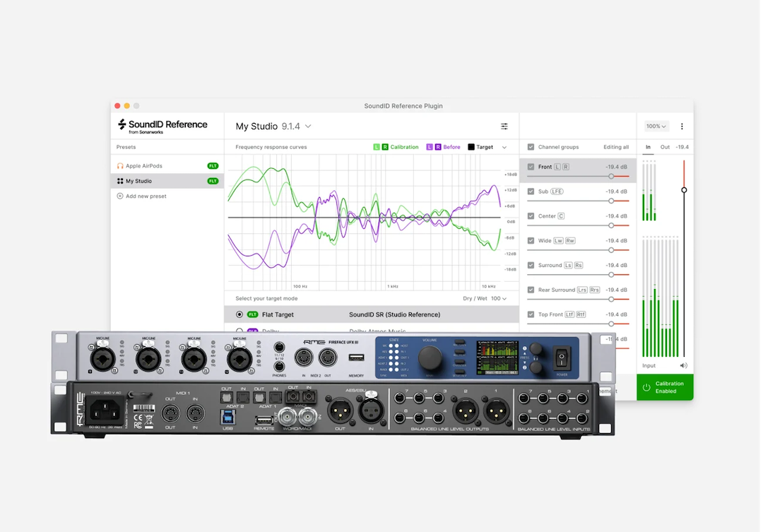Switch to the In meter tab
Screen dimensions: 763x532
pos(649,147)
